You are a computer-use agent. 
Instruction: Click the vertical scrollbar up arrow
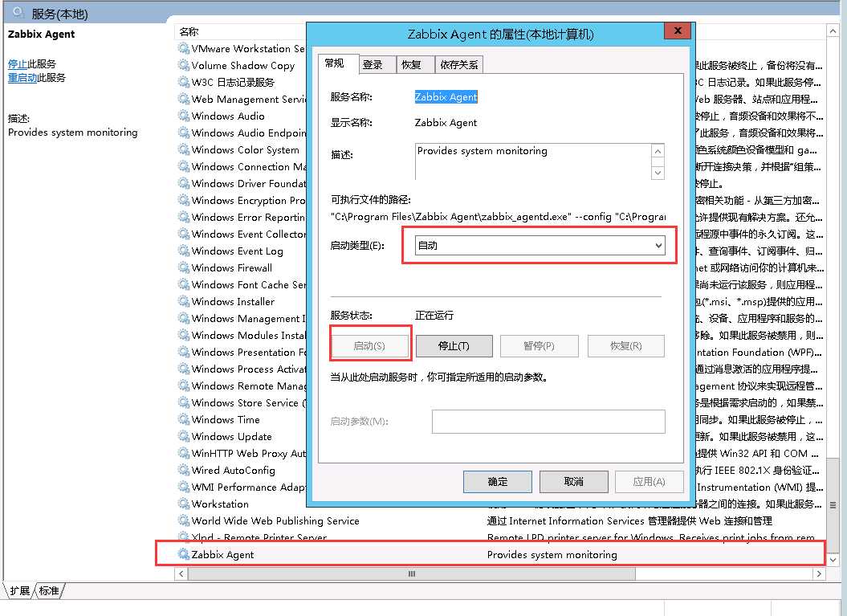[833, 31]
